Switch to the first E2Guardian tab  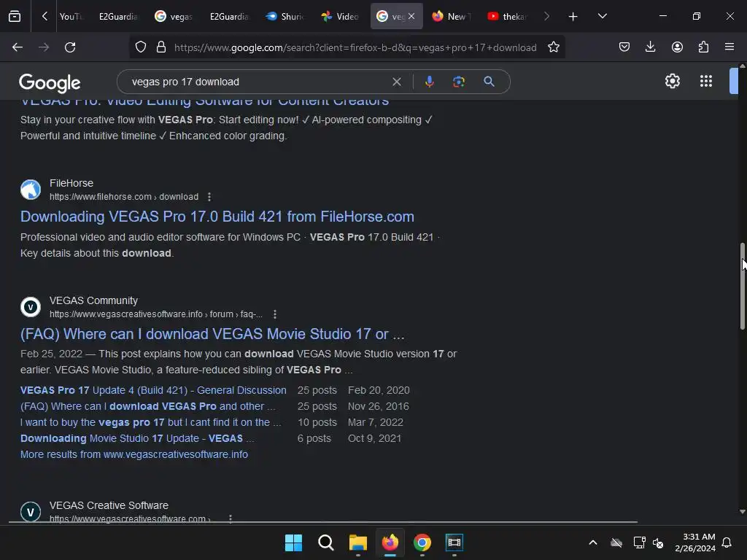(118, 16)
